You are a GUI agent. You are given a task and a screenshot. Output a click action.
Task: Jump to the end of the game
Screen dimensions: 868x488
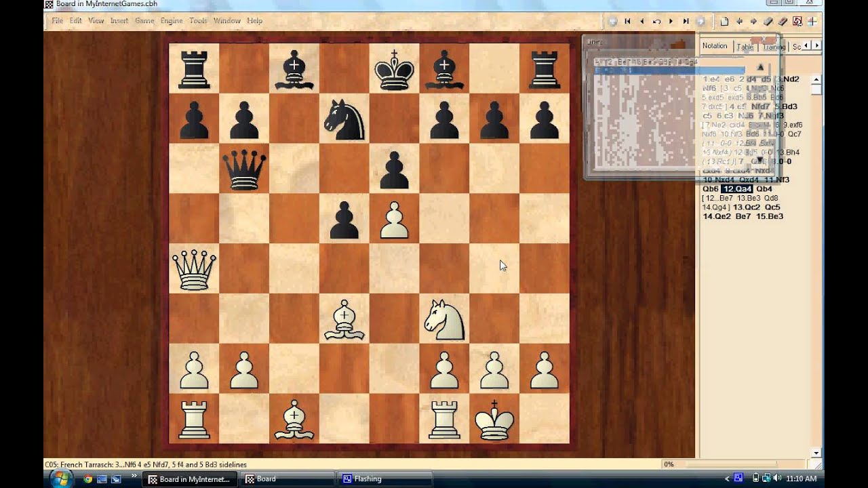pos(686,21)
